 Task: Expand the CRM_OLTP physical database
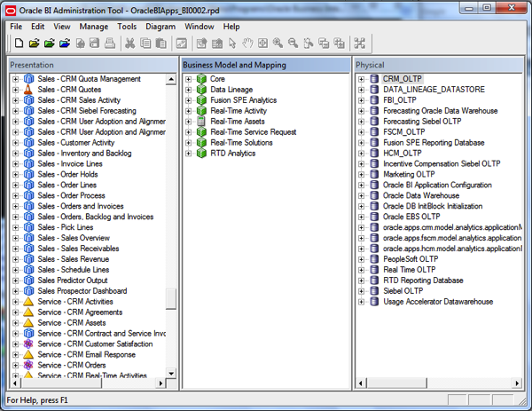tap(361, 79)
